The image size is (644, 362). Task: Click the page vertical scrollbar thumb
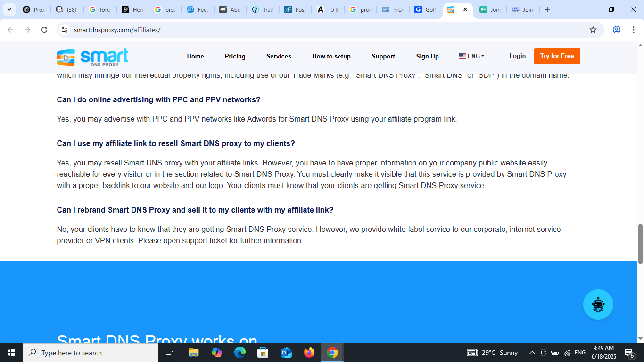point(640,244)
